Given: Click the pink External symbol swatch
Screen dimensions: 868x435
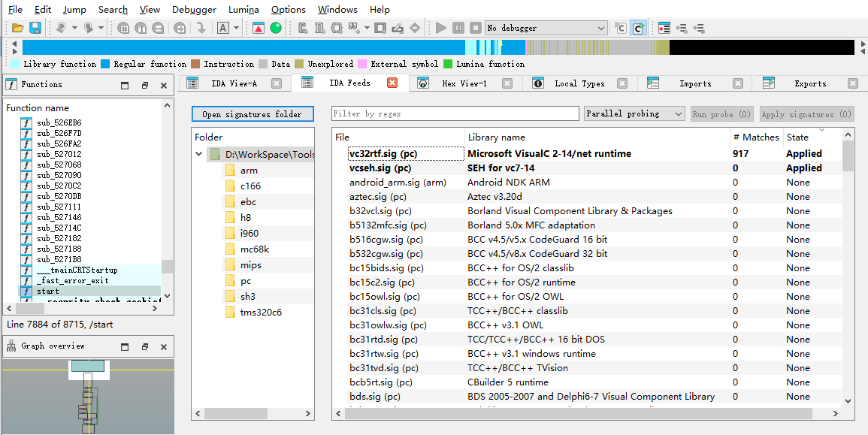Looking at the screenshot, I should point(362,64).
